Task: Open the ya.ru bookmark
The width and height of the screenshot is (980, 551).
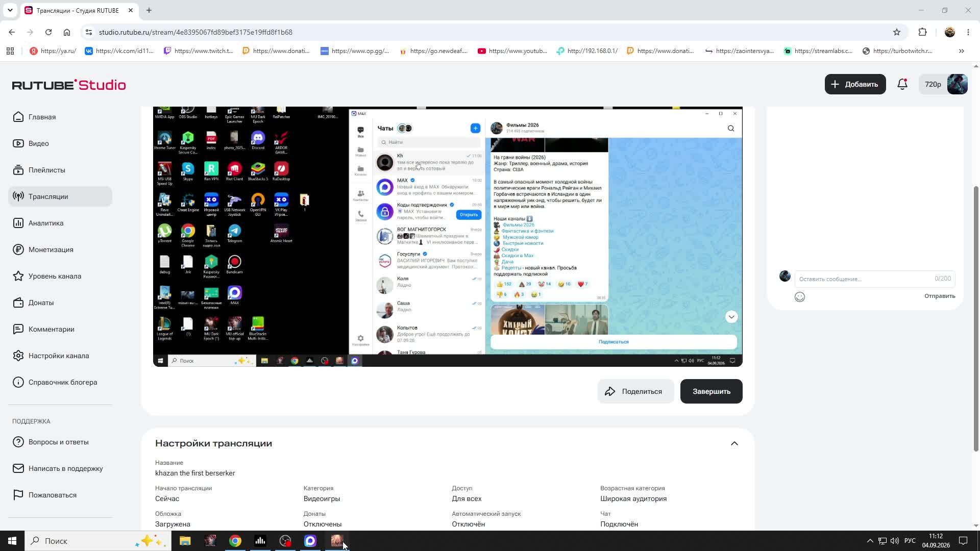Action: pos(53,51)
